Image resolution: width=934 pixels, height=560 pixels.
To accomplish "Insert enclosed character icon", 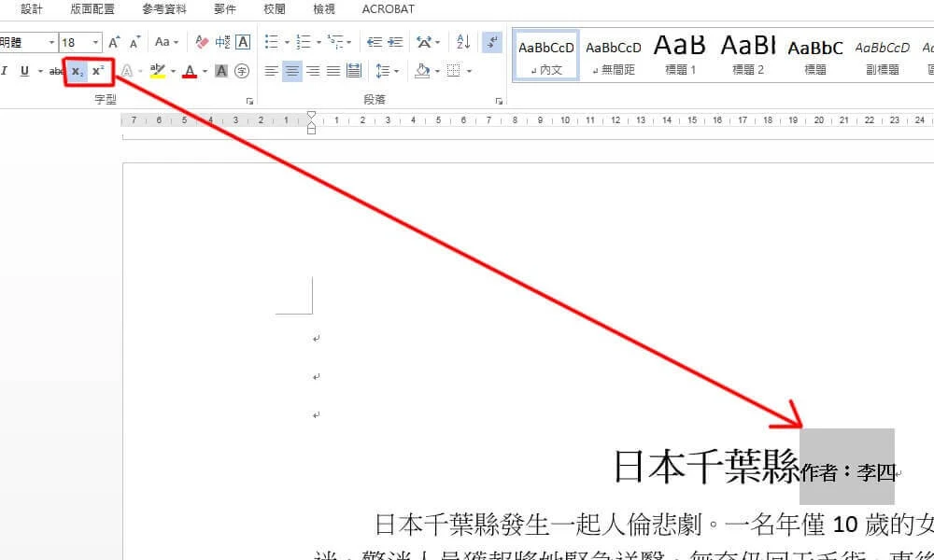I will pyautogui.click(x=242, y=72).
